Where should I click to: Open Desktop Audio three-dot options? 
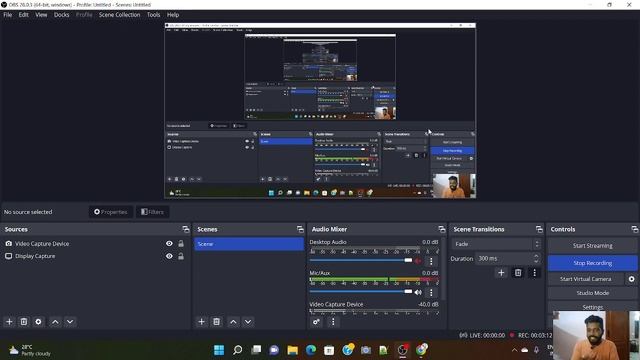pyautogui.click(x=431, y=261)
